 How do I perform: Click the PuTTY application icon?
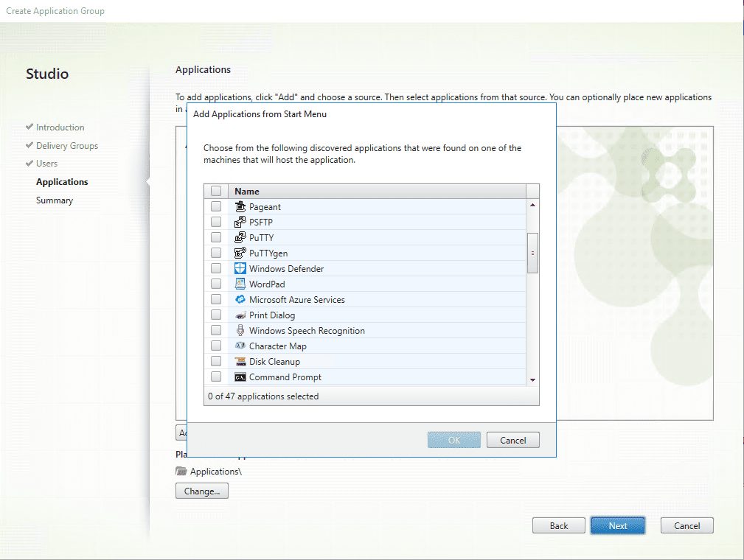point(240,237)
